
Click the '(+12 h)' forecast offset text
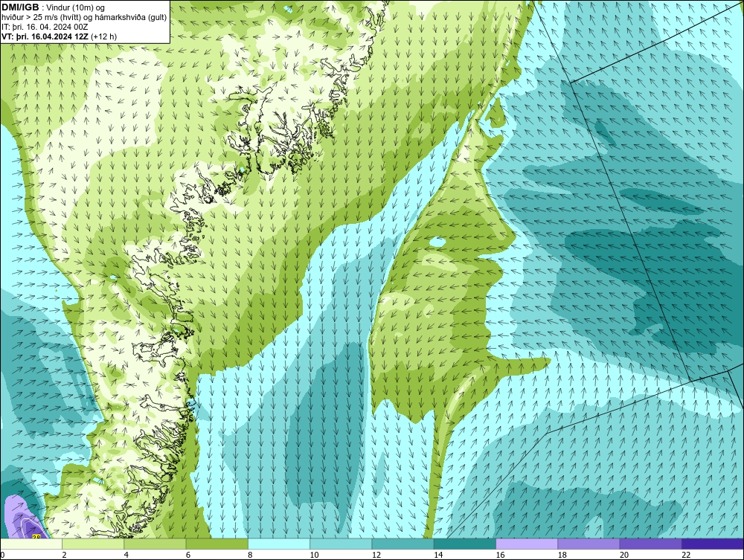[x=103, y=36]
